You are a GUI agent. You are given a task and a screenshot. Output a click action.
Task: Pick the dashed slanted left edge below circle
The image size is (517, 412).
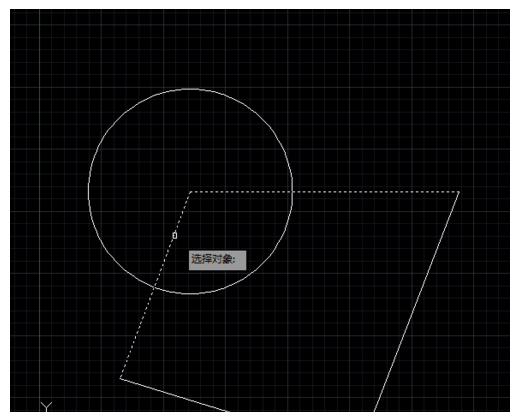137,333
